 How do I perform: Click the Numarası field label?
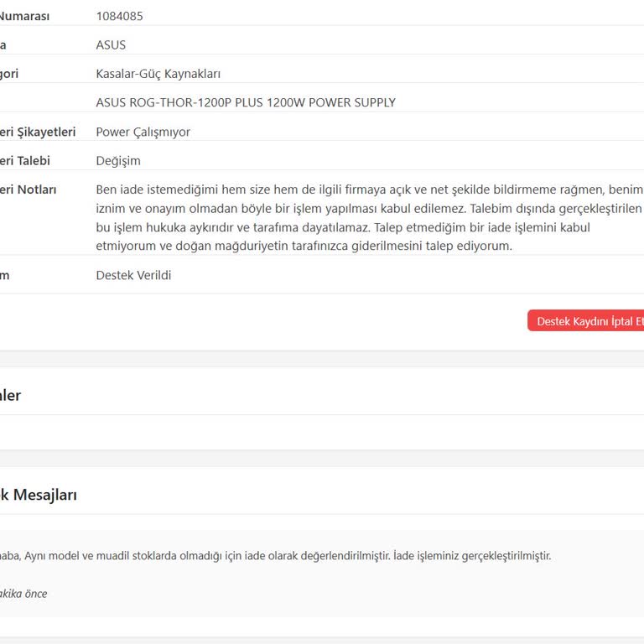[x=24, y=16]
